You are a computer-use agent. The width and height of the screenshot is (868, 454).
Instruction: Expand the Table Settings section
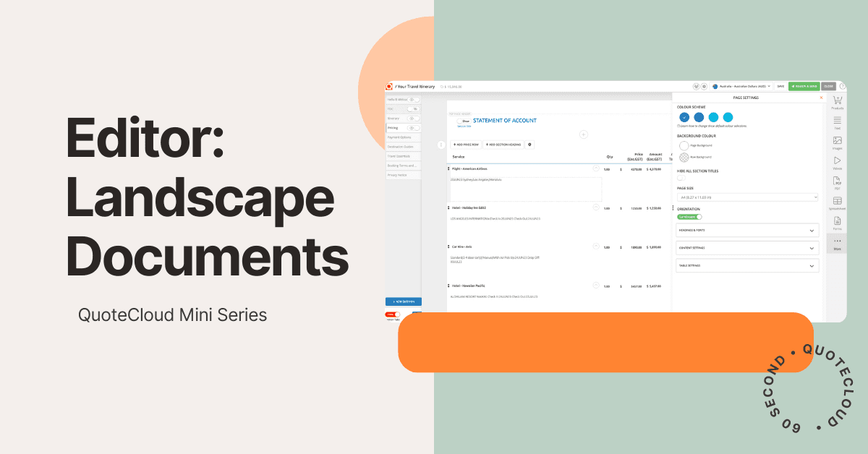(747, 265)
